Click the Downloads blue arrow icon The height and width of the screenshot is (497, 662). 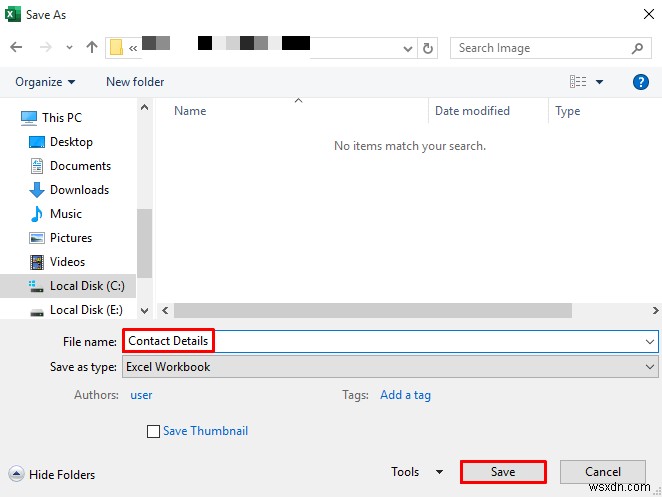coord(37,190)
